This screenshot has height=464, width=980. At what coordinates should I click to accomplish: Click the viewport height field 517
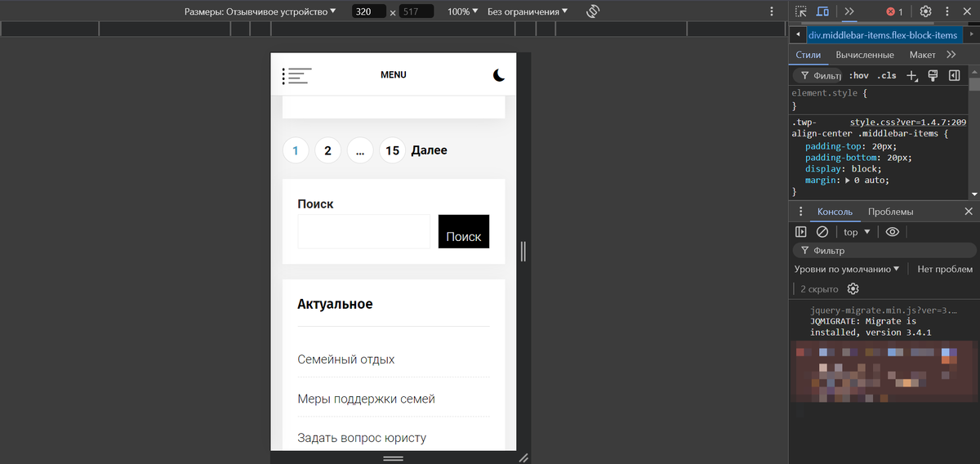416,11
